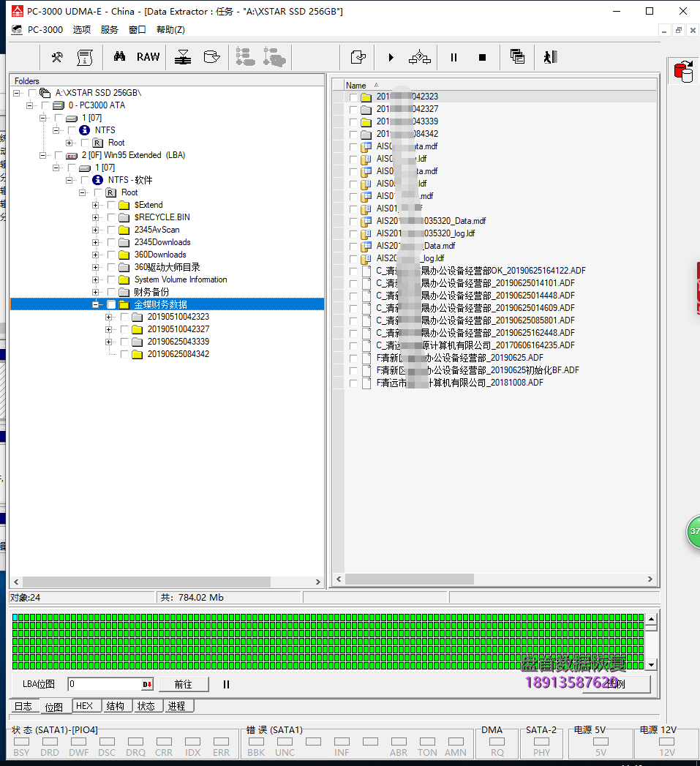Click the grayed tree structure toolbar icon
This screenshot has height=766, width=700.
click(245, 57)
